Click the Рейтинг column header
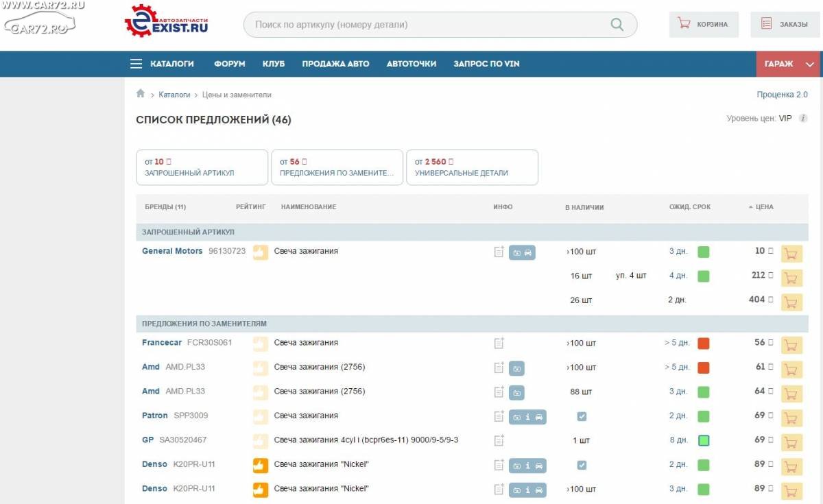Screen dimensions: 823x504 (250, 207)
